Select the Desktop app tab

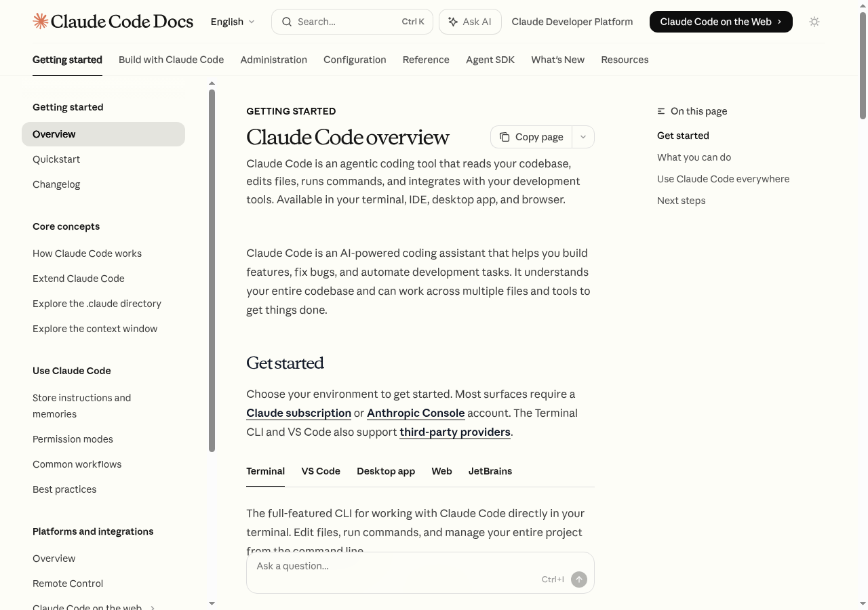pos(386,471)
